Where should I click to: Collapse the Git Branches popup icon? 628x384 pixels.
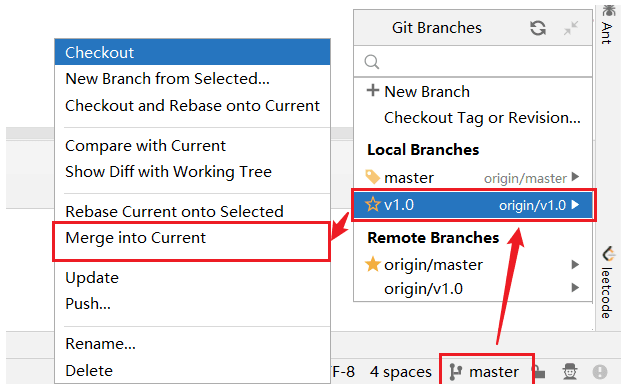(571, 28)
